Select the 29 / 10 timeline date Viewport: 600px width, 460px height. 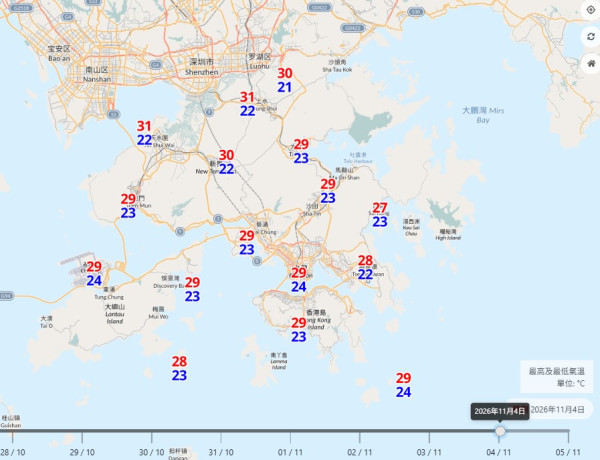[x=82, y=452]
